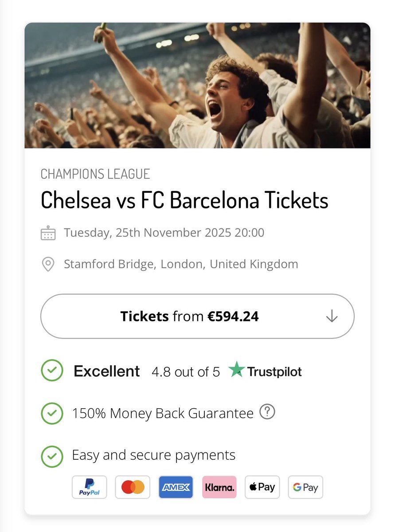Click the Trustpilot star logo
Image resolution: width=395 pixels, height=532 pixels.
[x=237, y=370]
